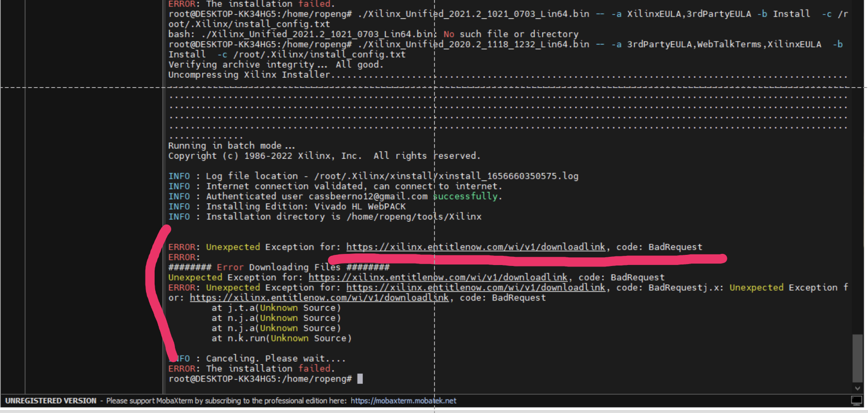Click 'UNREGISTERED VERSION' status bar text
This screenshot has height=413, width=868.
(51, 400)
